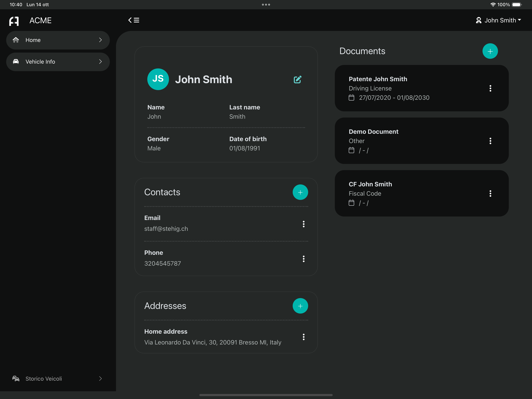
Task: Click the JS profile avatar circle
Action: tap(158, 79)
